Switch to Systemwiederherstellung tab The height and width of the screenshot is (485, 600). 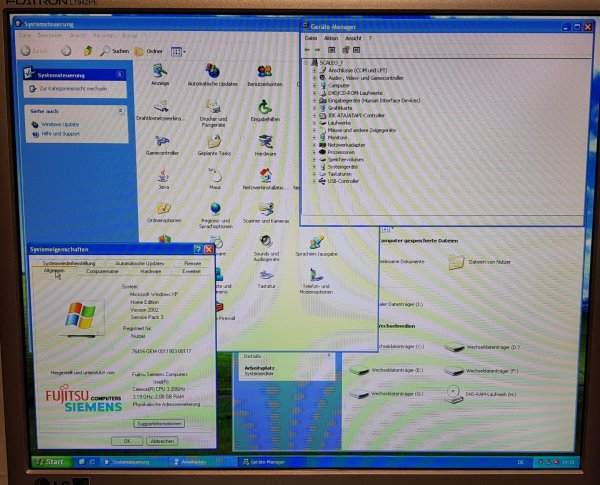[x=69, y=263]
